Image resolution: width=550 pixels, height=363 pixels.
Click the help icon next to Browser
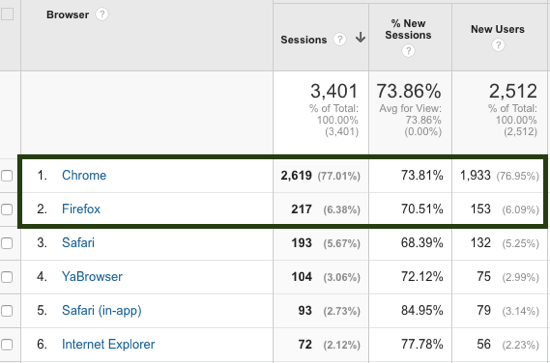click(102, 14)
